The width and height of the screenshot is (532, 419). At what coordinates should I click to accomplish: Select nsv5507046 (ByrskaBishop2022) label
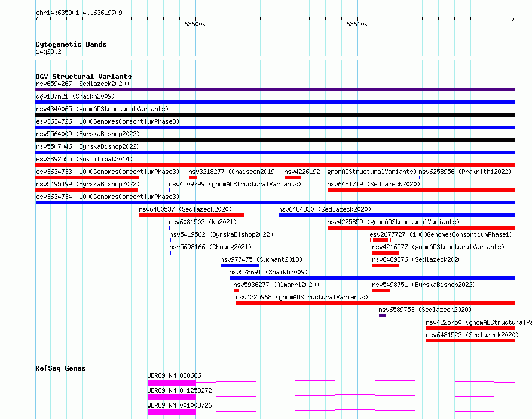pyautogui.click(x=88, y=146)
